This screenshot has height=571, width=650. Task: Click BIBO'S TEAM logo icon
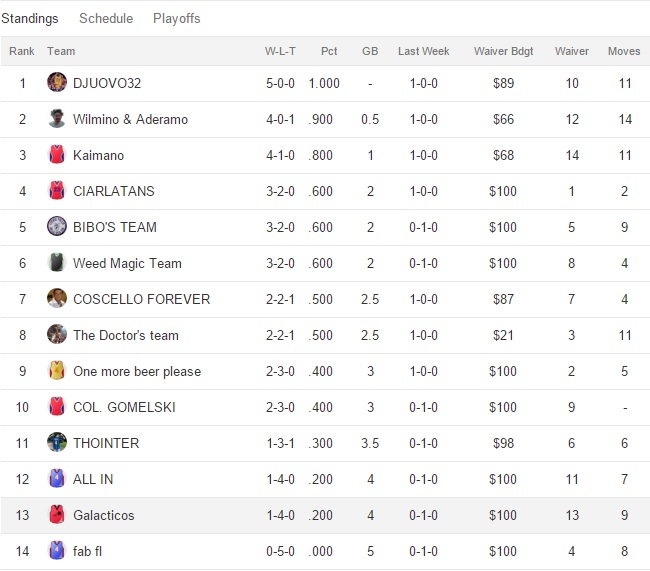tap(57, 227)
